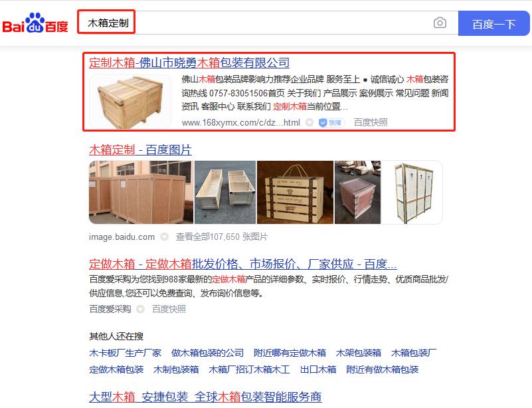
Task: Click the Baidu logo
Action: 35,23
